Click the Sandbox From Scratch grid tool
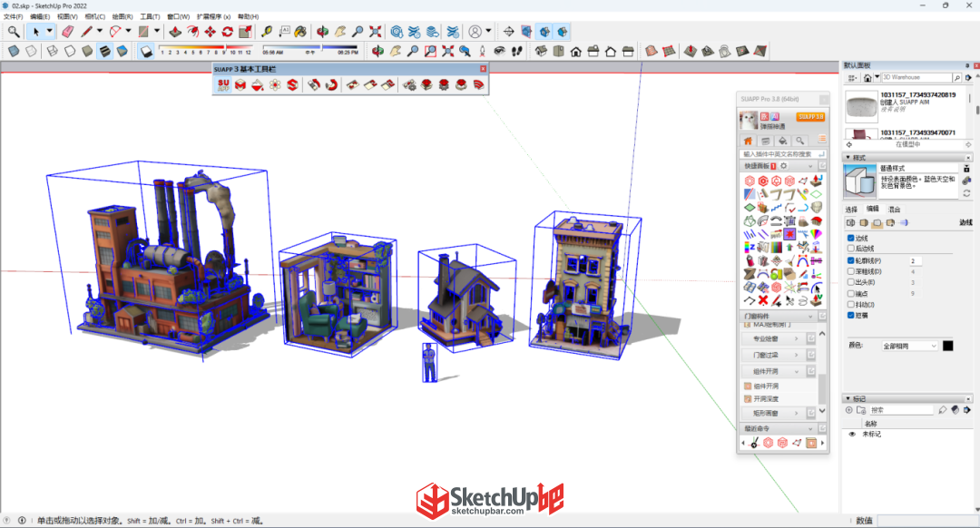 [669, 51]
